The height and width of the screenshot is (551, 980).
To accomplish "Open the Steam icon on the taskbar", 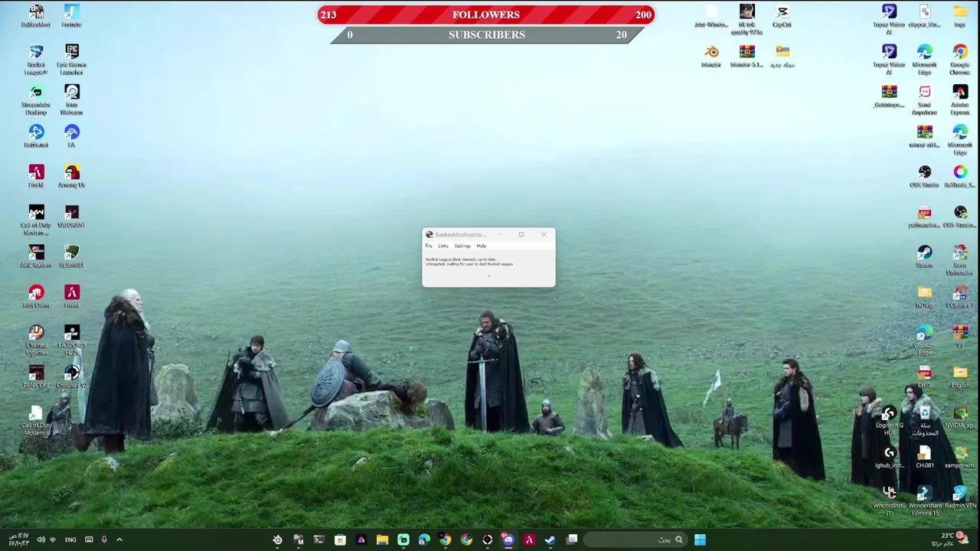I will 550,540.
